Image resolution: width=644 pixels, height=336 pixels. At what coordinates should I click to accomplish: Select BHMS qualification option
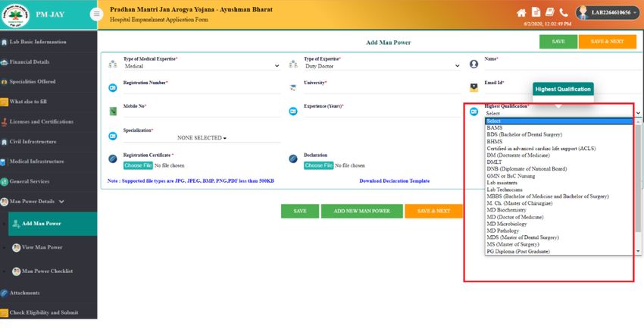(x=560, y=142)
